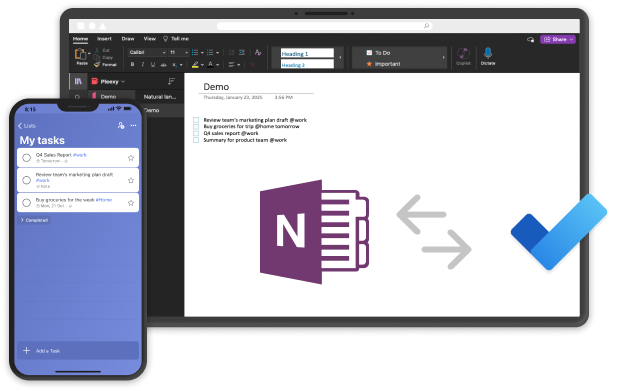Open the highlight color dropdown arrow
Image resolution: width=619 pixels, height=391 pixels.
tap(202, 65)
